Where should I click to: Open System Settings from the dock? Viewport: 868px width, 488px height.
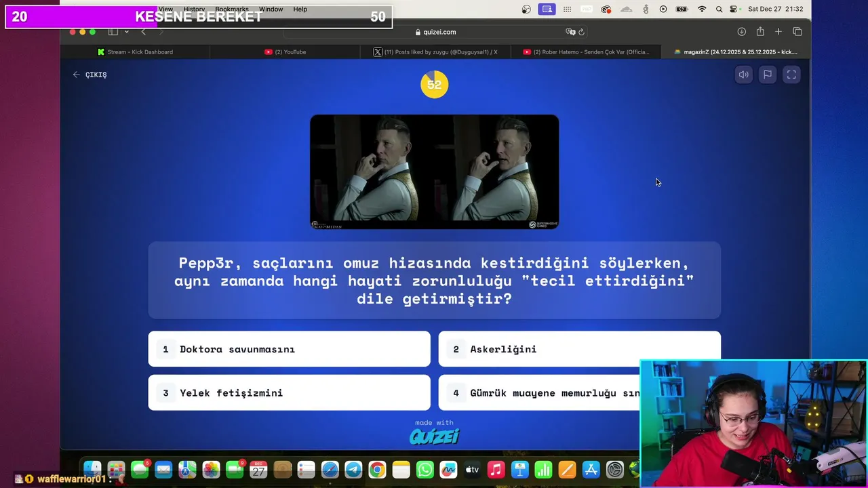point(615,469)
